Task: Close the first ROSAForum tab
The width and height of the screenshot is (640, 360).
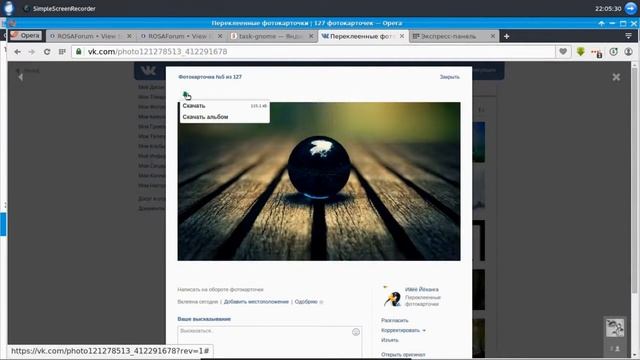Action: tap(129, 36)
